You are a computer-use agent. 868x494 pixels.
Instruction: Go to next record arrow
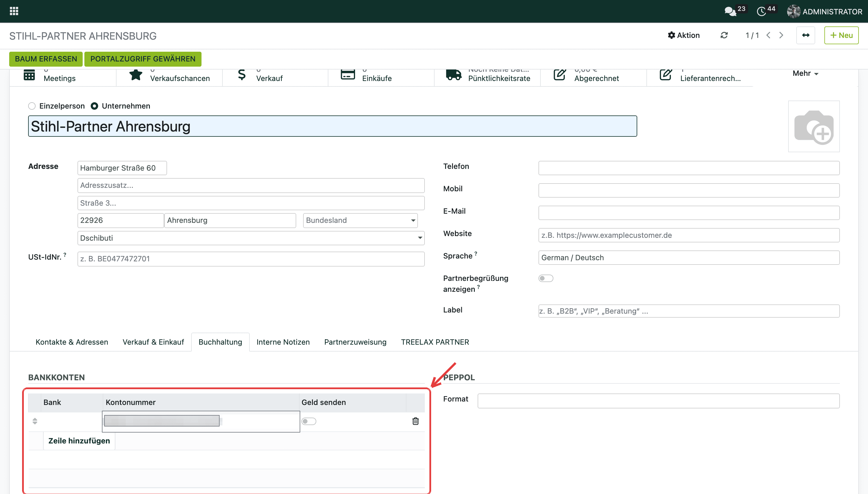(x=781, y=35)
